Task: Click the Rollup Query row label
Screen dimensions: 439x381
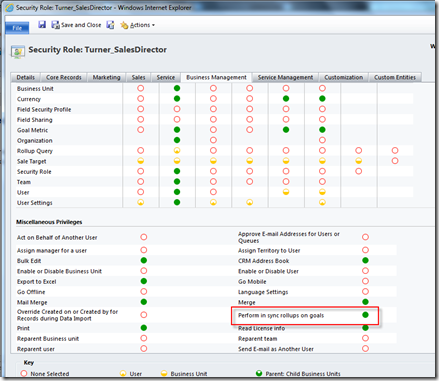Action: (35, 151)
